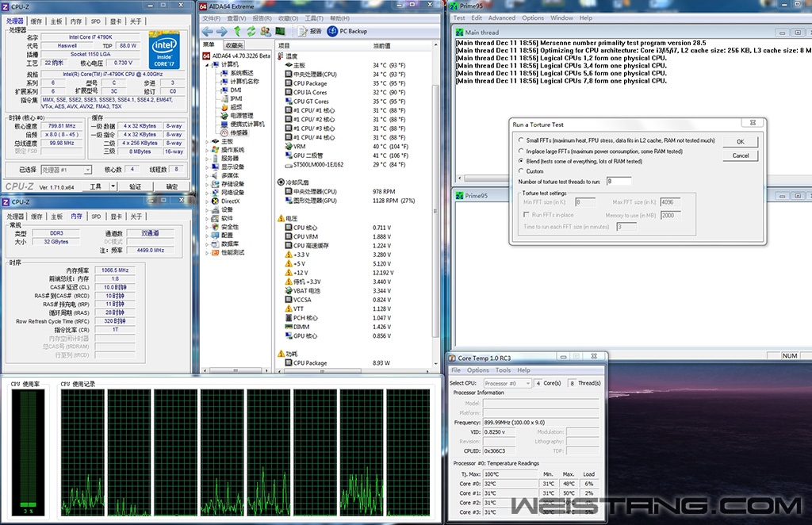Click Min FFT size input field

point(585,202)
